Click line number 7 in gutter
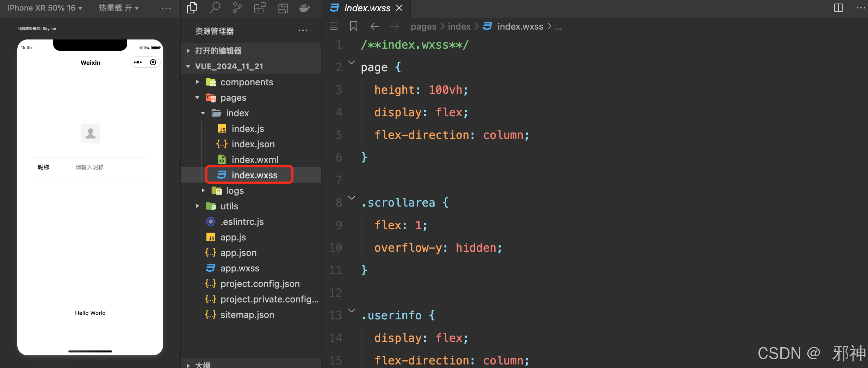This screenshot has height=368, width=868. click(339, 180)
